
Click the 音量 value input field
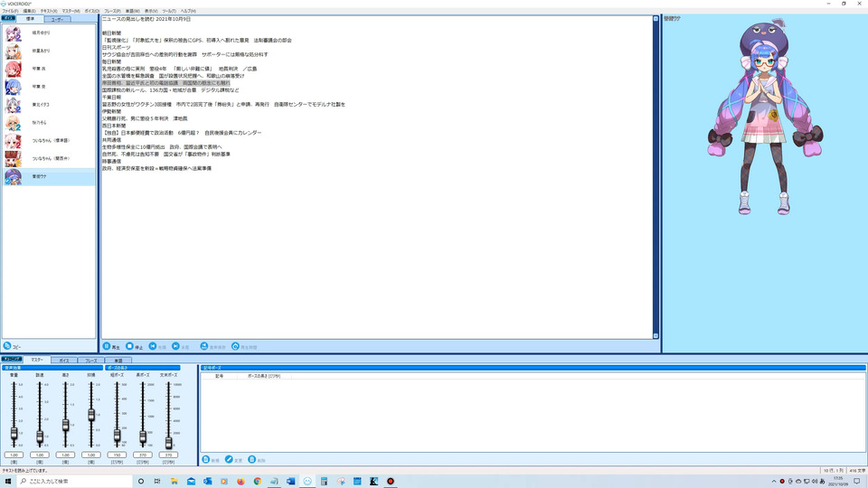[14, 455]
